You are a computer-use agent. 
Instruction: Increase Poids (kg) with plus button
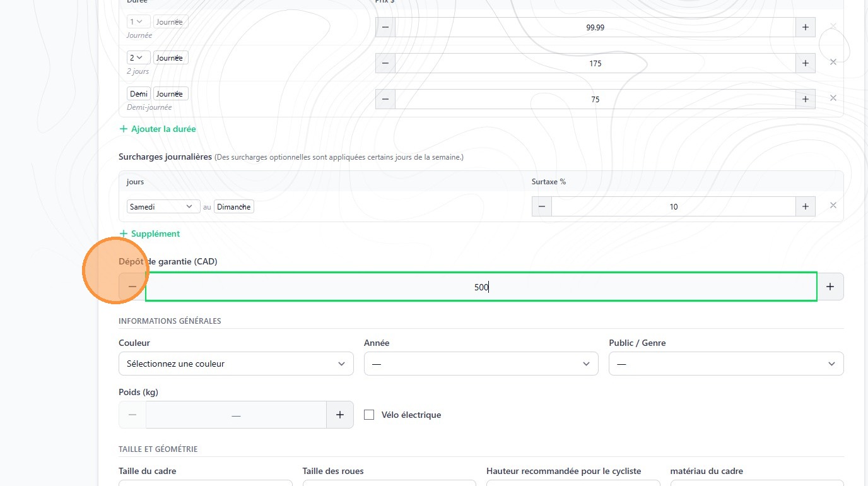339,415
